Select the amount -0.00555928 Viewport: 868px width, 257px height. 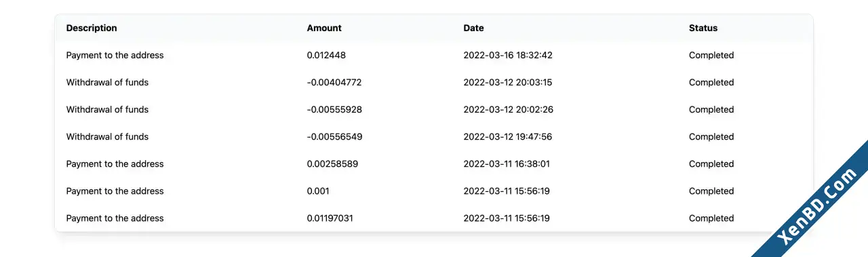click(x=334, y=110)
